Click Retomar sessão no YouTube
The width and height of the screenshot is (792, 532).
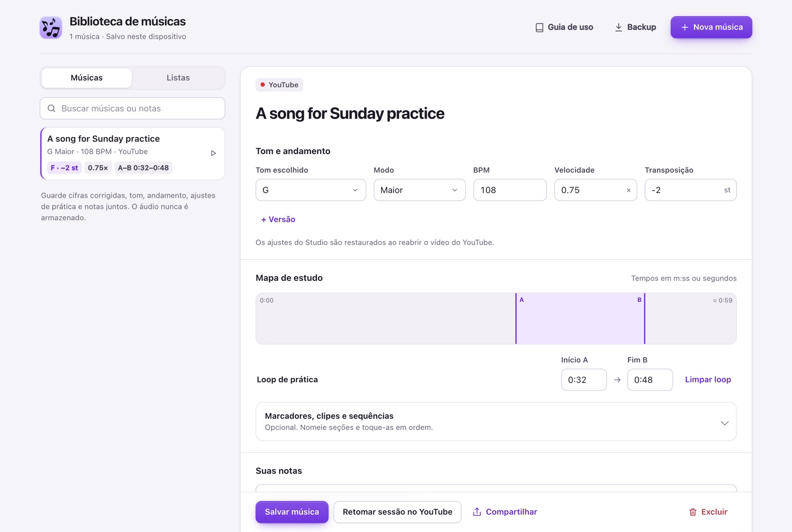pos(397,512)
